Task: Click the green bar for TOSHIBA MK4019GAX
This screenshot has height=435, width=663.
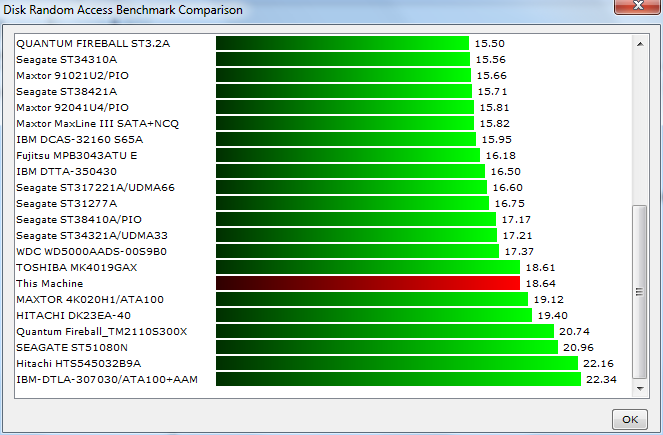Action: (x=368, y=267)
